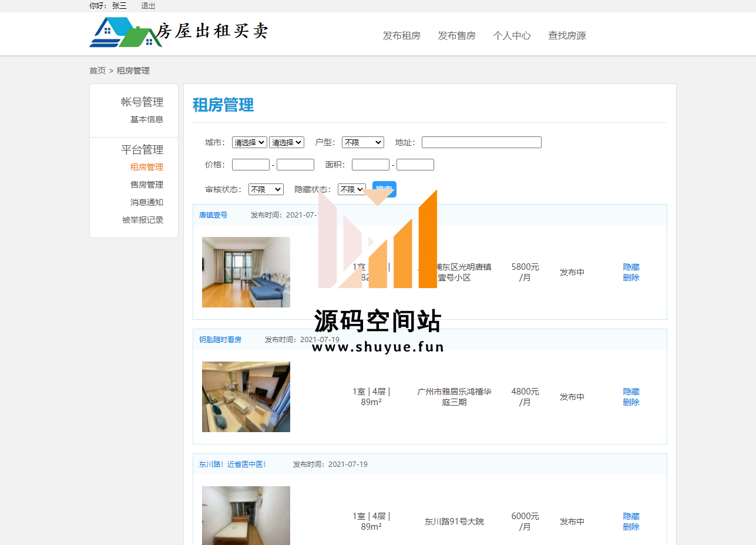Image resolution: width=756 pixels, height=545 pixels.
Task: Click 隐藏 for the 钥匙随时看房 listing
Action: coord(631,392)
